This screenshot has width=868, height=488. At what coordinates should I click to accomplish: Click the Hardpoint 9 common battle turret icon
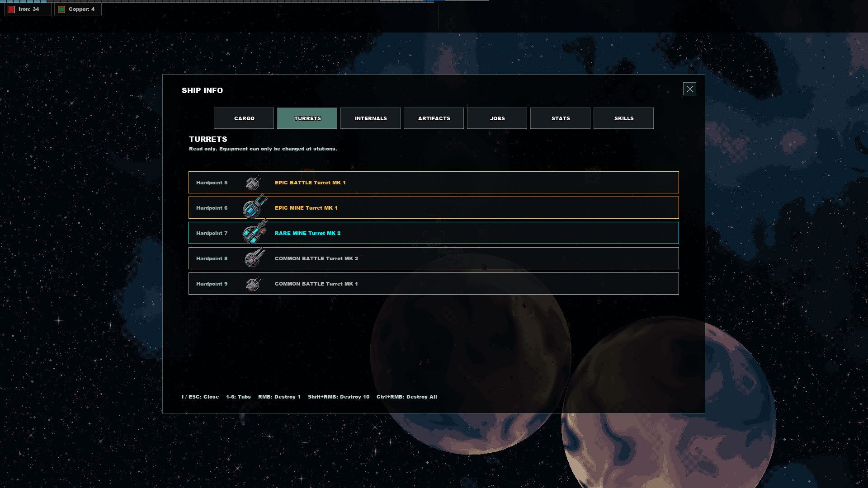pos(254,284)
